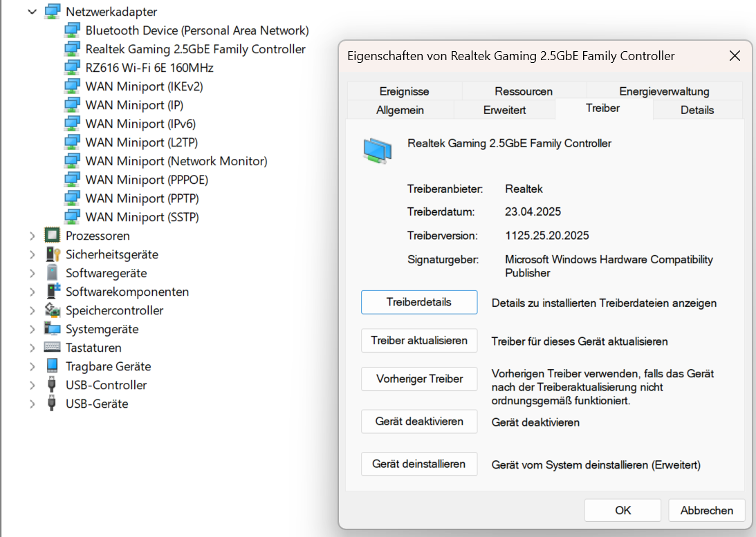Expand the Sicherheitsgeräte category
Image resolution: width=756 pixels, height=537 pixels.
click(x=33, y=255)
